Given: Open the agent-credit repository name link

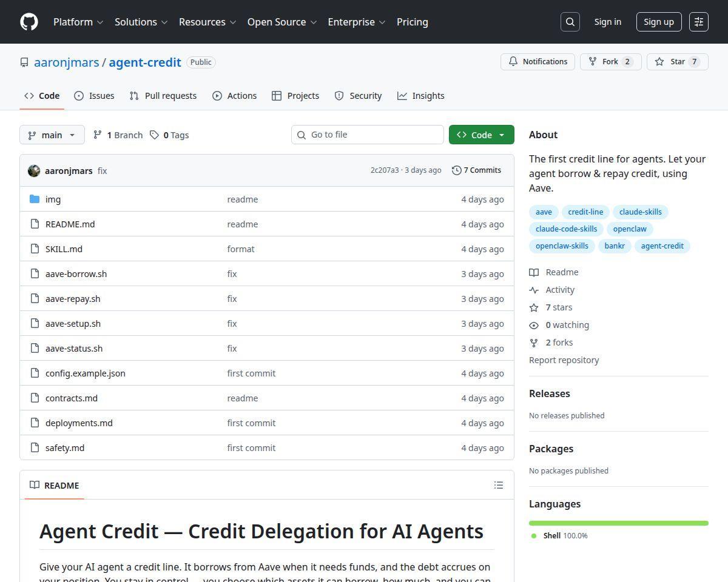Looking at the screenshot, I should [145, 62].
